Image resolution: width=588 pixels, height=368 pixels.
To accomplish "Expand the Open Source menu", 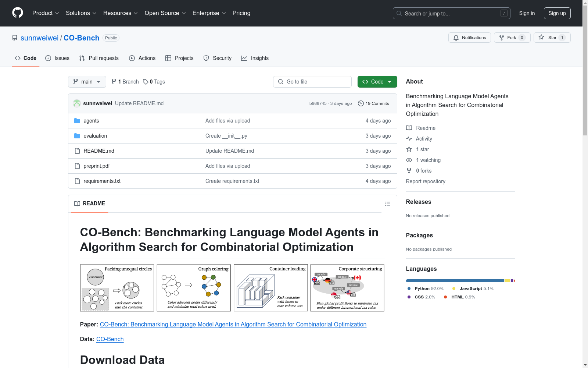I will pos(165,13).
